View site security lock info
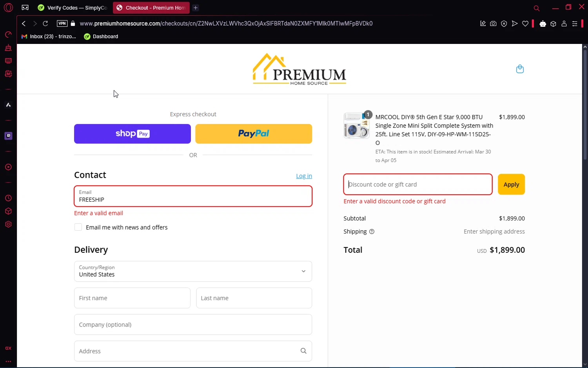This screenshot has height=368, width=588. [73, 24]
